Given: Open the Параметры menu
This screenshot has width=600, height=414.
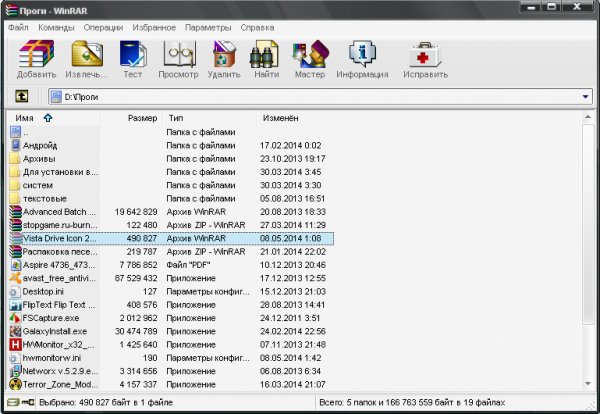Looking at the screenshot, I should [208, 28].
